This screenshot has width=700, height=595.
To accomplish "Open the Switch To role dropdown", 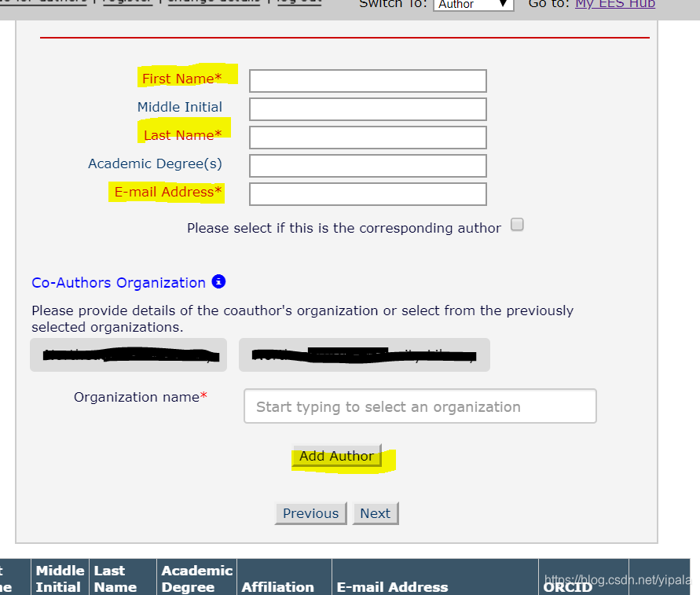I will 474,5.
